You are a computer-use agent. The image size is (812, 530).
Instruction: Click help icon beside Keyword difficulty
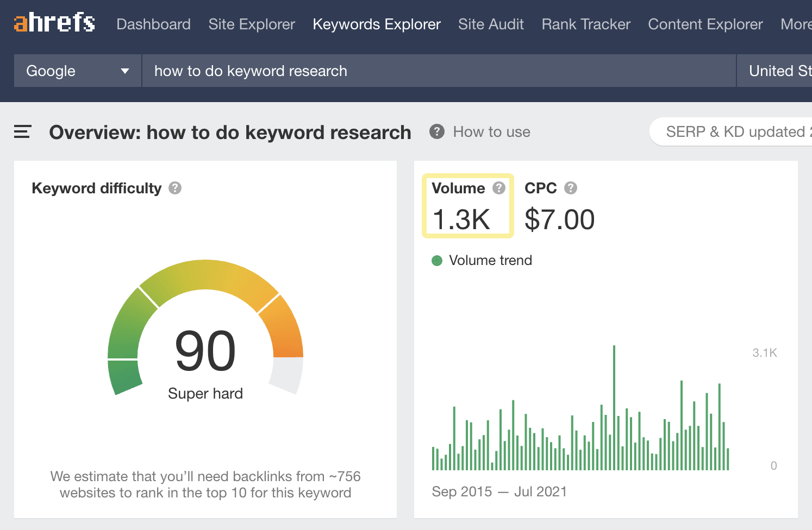coord(175,188)
